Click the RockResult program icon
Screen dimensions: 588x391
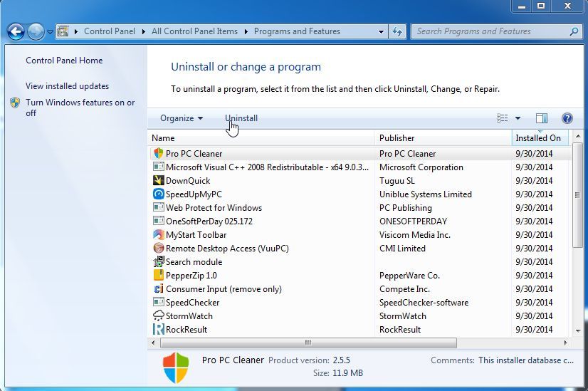(159, 329)
